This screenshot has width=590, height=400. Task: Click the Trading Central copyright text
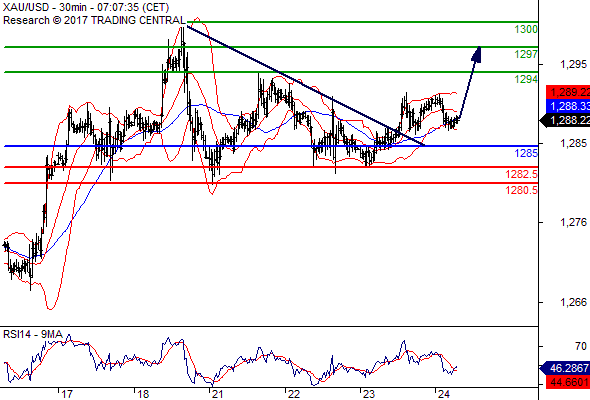coord(94,20)
